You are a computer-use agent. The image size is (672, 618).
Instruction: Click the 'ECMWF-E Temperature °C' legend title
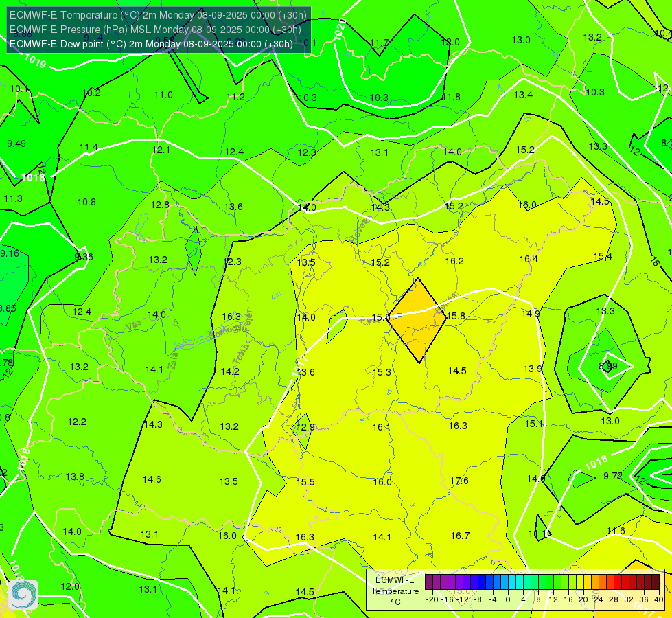[395, 591]
